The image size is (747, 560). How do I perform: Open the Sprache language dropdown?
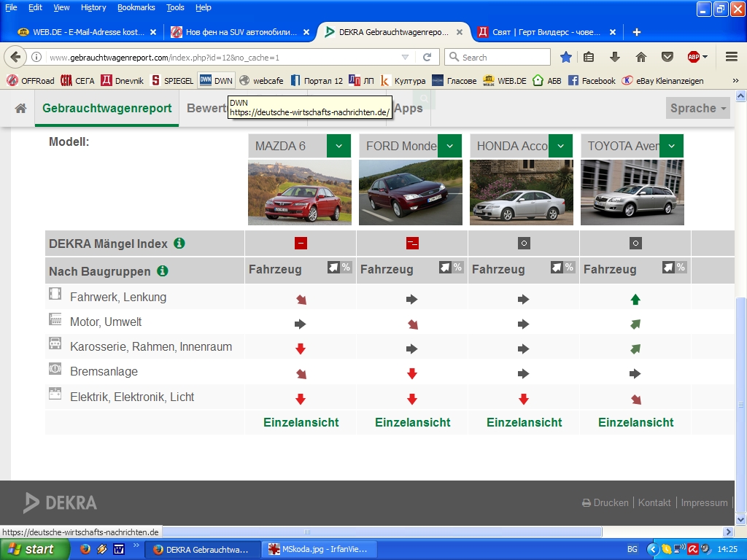point(698,108)
